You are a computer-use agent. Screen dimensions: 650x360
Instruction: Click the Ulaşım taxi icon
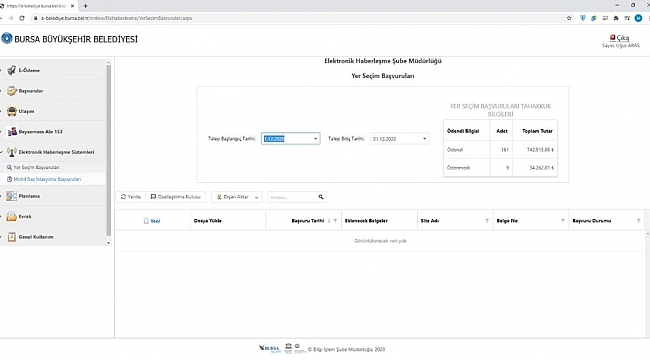tap(12, 111)
